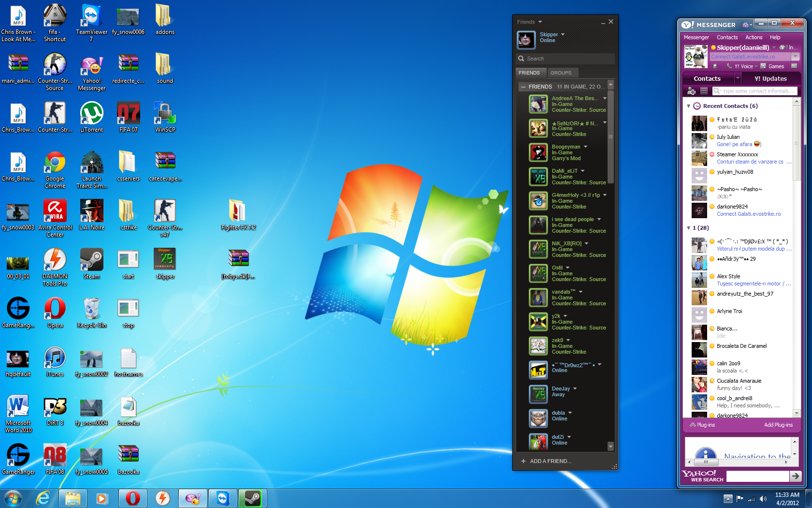Open dropdown arrow next to Boogeyman
812x508 pixels.
point(585,147)
